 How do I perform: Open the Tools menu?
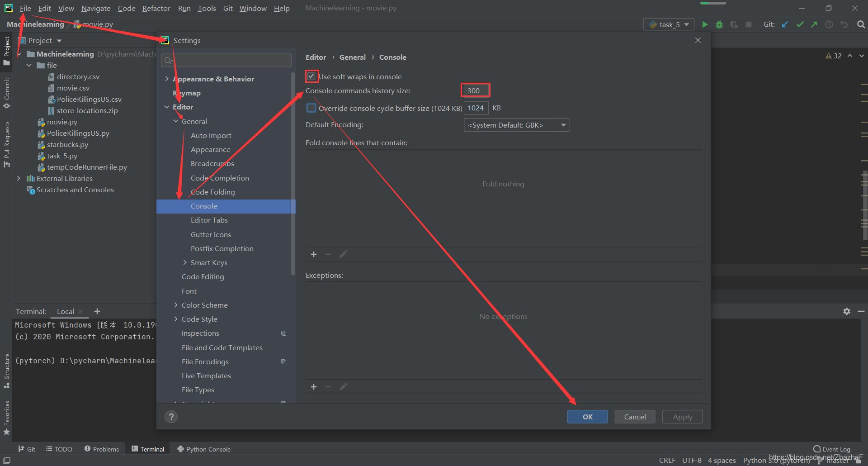click(207, 8)
